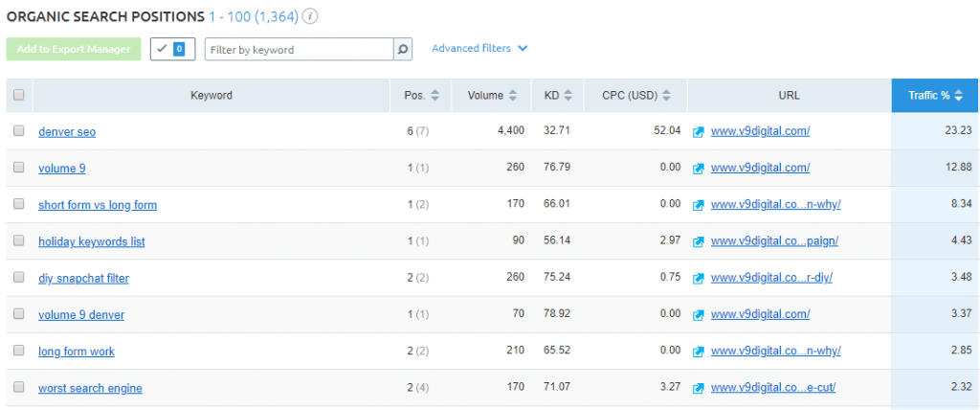Click the search magnifier icon in keyword filter
980x410 pixels.
pos(403,49)
